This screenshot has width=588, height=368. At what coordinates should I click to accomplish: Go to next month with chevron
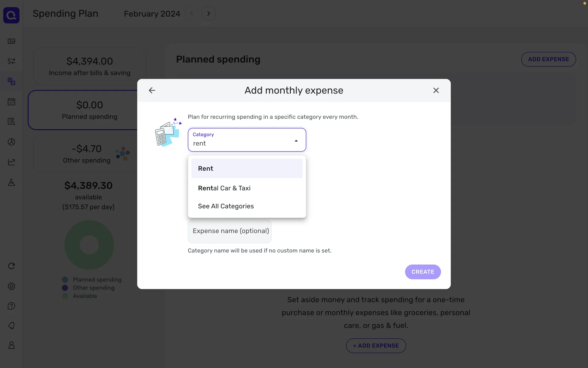(209, 14)
